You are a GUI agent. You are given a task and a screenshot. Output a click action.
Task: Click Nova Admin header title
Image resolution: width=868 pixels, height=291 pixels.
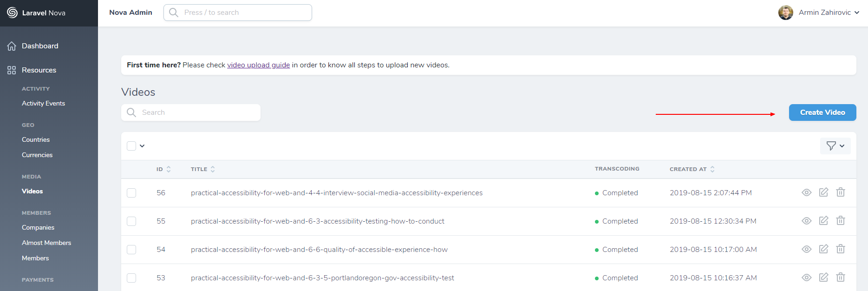coord(131,13)
